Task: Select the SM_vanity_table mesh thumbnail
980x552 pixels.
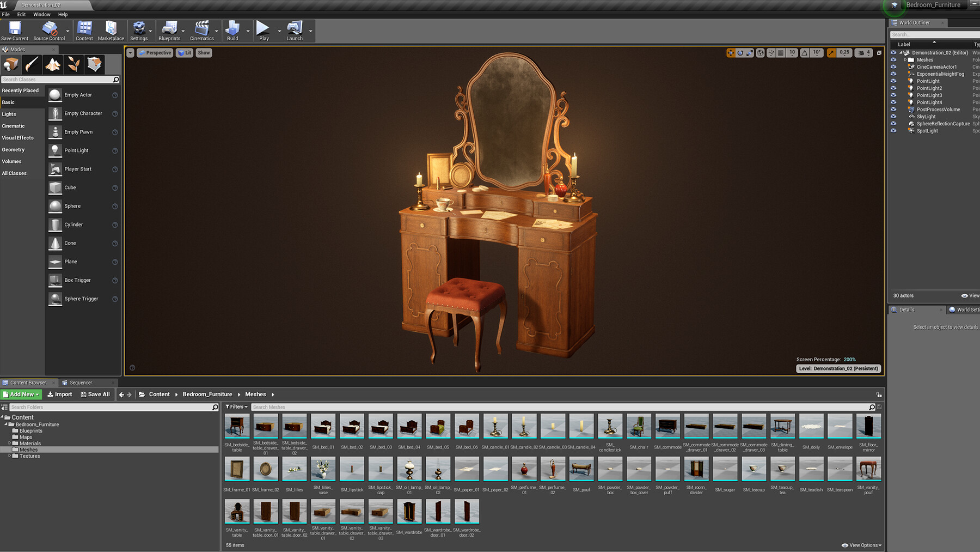Action: pyautogui.click(x=237, y=512)
